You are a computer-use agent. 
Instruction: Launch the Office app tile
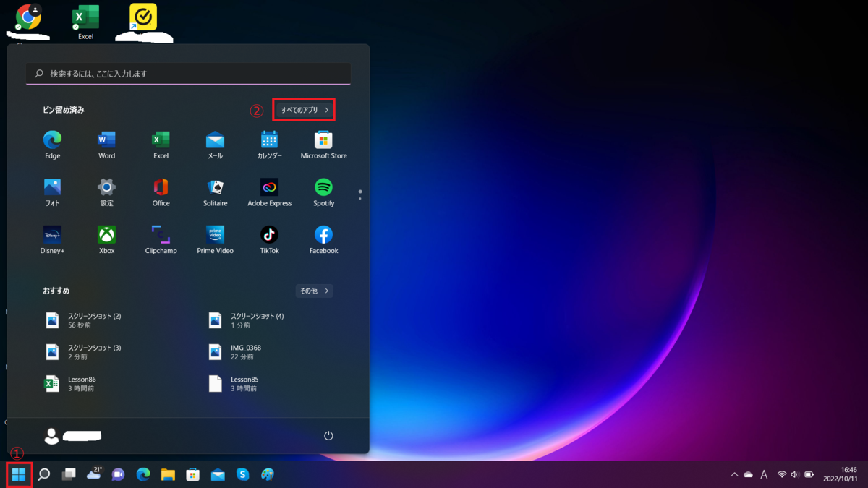(161, 192)
